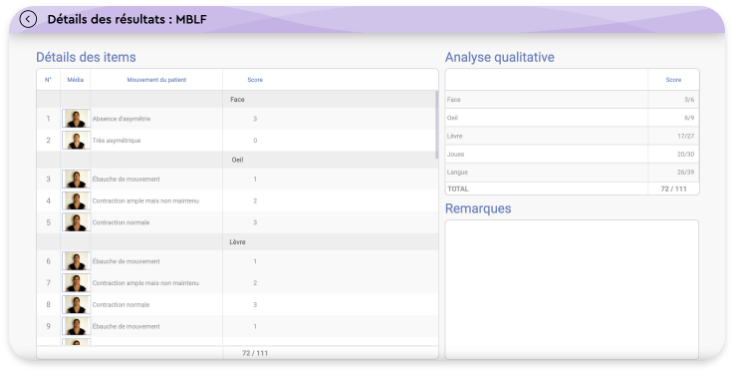
Task: Click the 17/27 Lèvre score
Action: coord(685,136)
